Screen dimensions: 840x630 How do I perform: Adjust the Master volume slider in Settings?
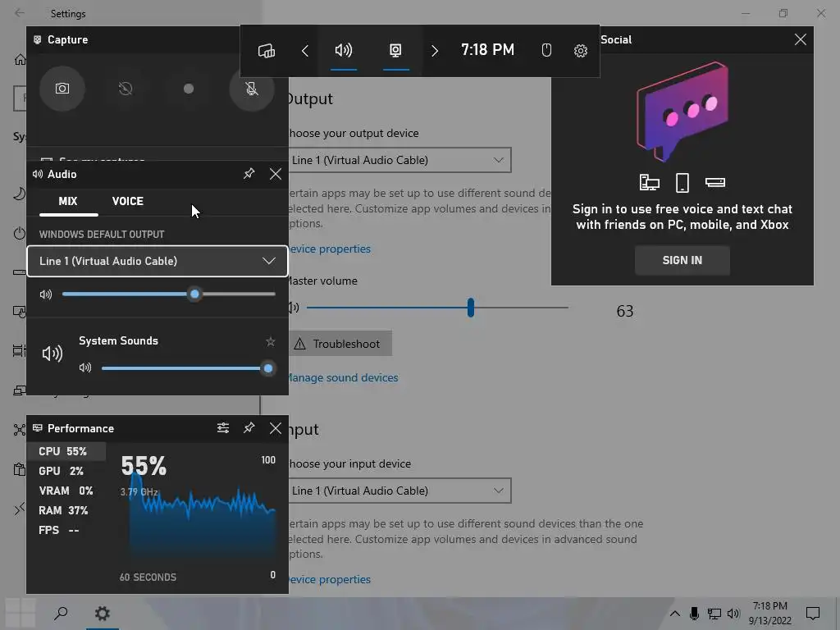pos(436,308)
